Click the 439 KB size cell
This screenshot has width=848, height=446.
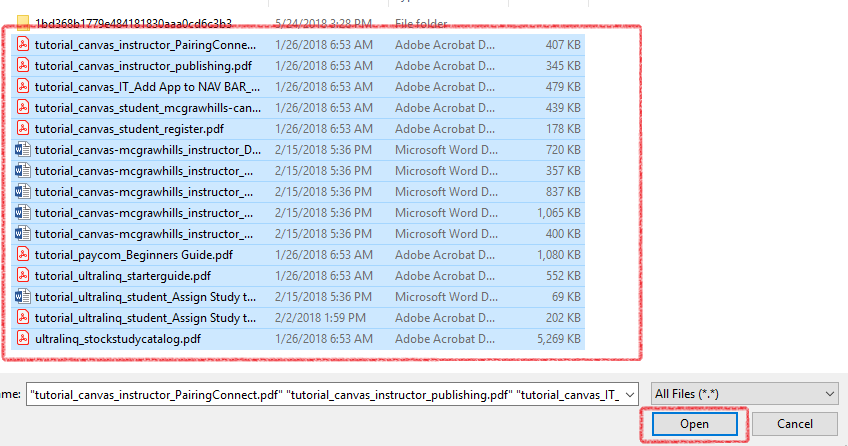coord(562,108)
